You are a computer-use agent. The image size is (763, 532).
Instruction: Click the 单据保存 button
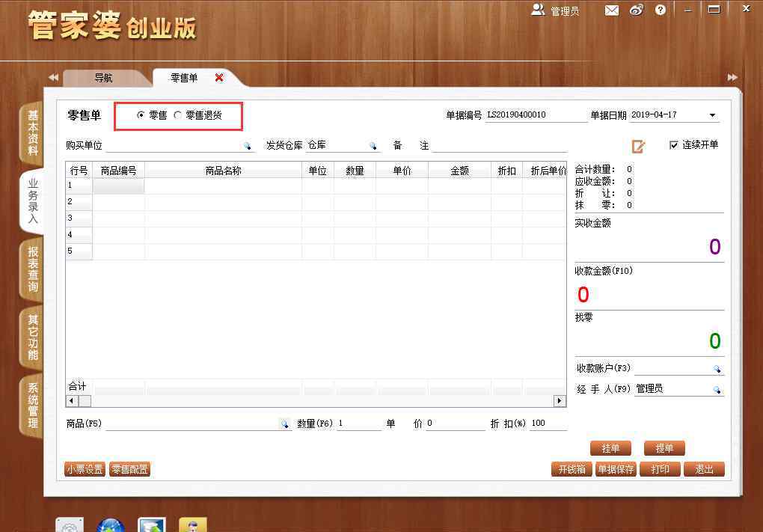[x=616, y=469]
